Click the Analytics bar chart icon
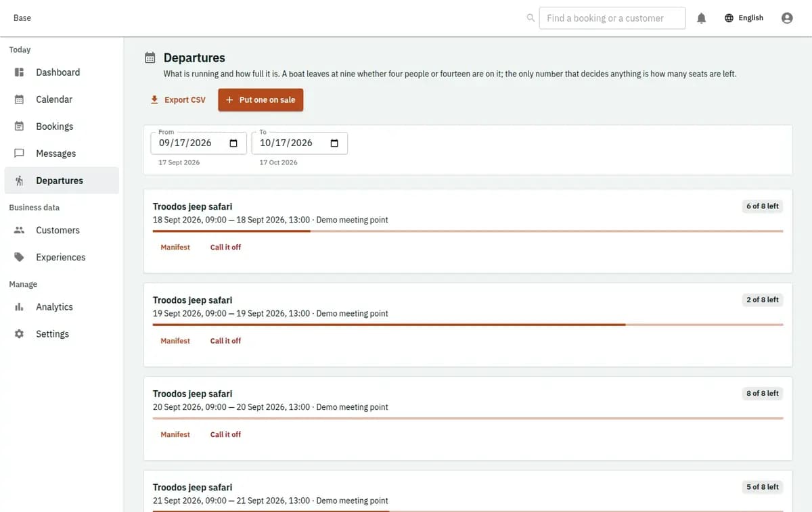Viewport: 812px width, 512px height. point(19,307)
